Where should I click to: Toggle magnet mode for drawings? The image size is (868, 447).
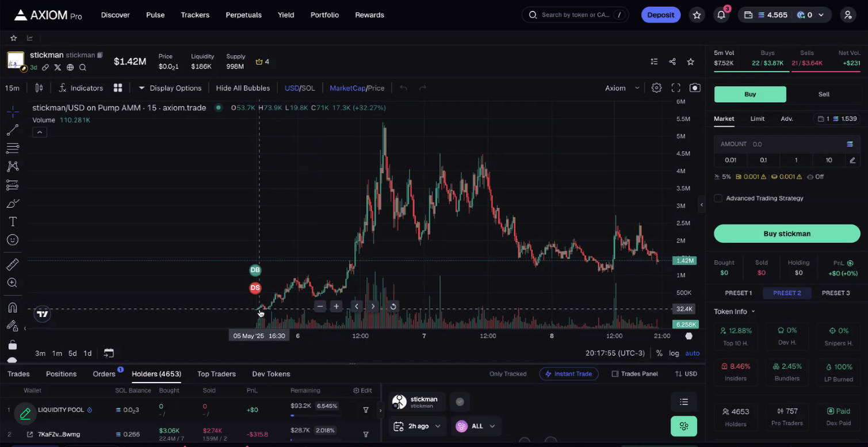(x=13, y=307)
